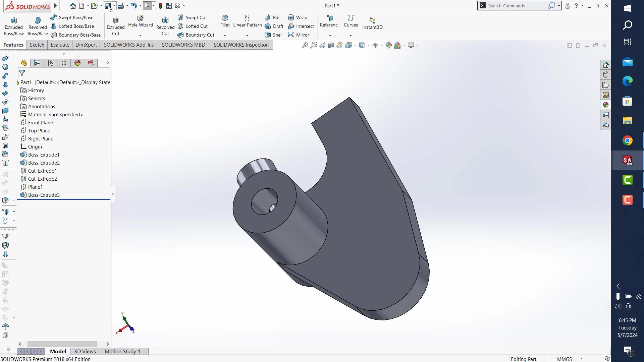Apply a Section View of the model

click(x=331, y=45)
